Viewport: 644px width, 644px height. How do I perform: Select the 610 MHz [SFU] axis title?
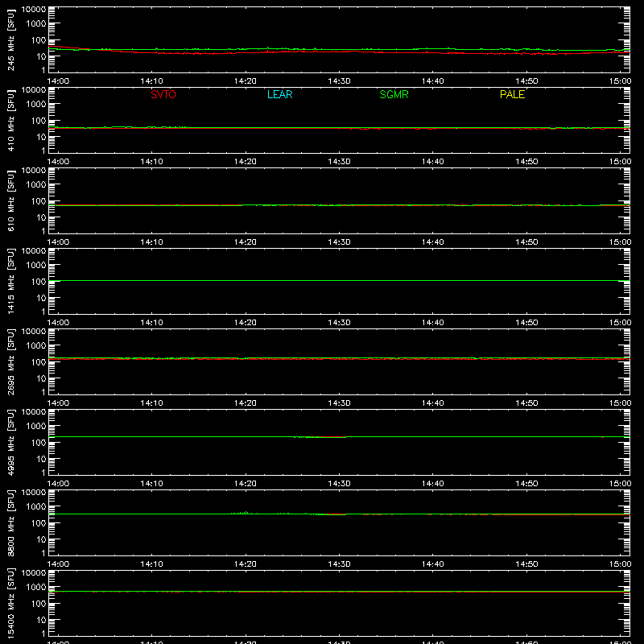(11, 200)
